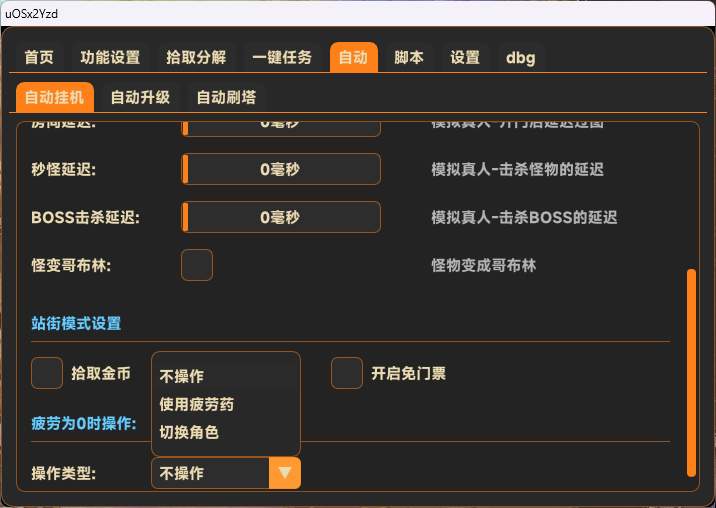716x508 pixels.
Task: Open the 设置 tab
Action: [x=465, y=58]
